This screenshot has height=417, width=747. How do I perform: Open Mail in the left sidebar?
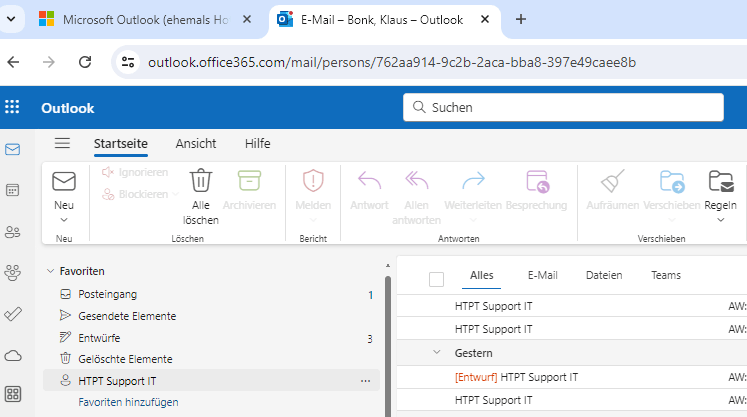click(12, 150)
